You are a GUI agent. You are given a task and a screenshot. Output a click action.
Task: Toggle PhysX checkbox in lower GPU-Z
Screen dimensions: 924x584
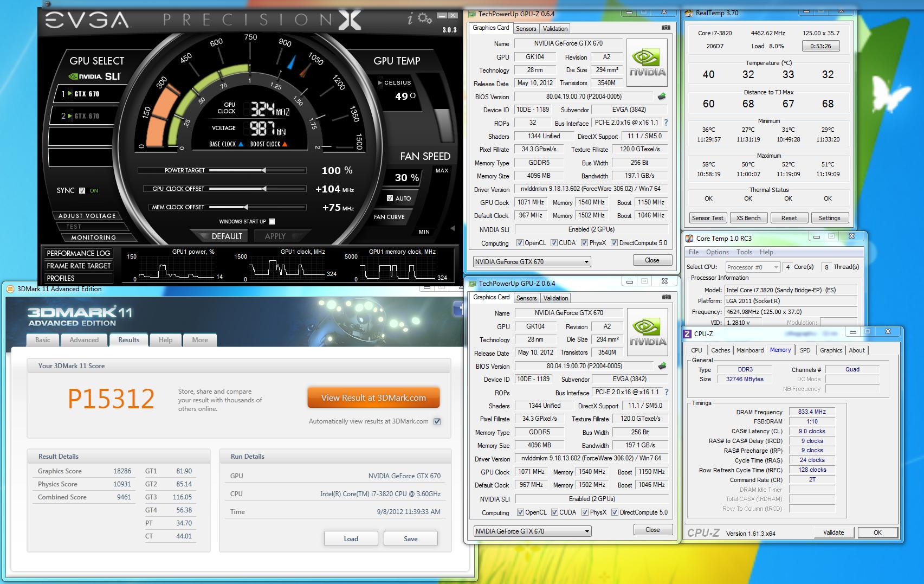585,512
